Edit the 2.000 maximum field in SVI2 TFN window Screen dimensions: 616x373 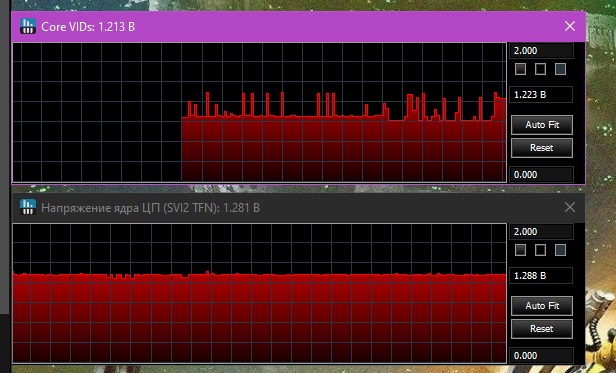point(541,232)
